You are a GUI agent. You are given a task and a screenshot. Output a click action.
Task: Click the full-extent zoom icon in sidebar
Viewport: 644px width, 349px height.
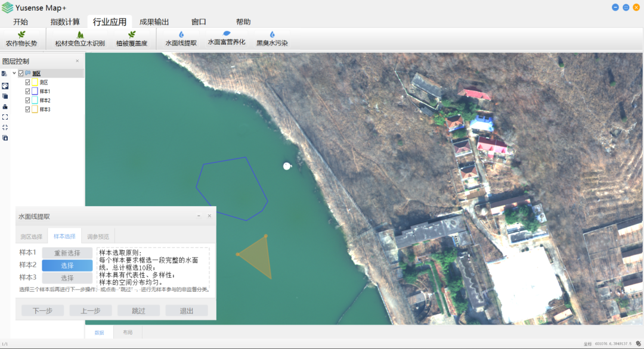5,117
